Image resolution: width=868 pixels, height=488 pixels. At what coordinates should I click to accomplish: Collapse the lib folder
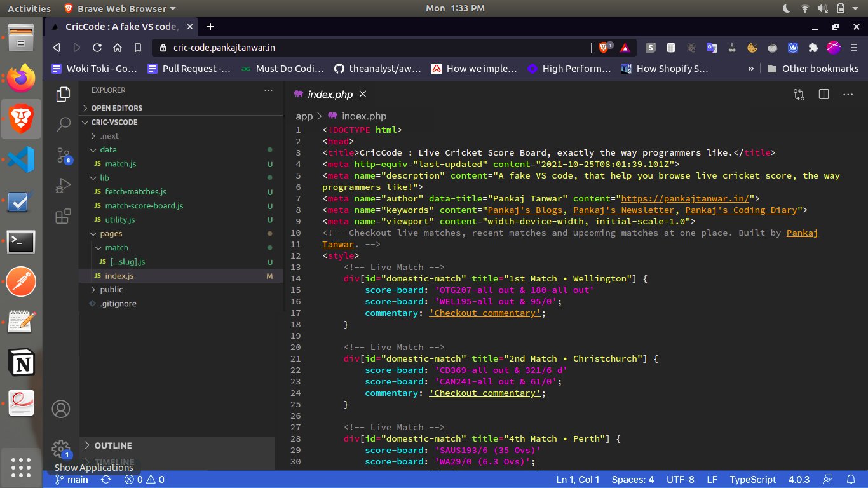(105, 178)
